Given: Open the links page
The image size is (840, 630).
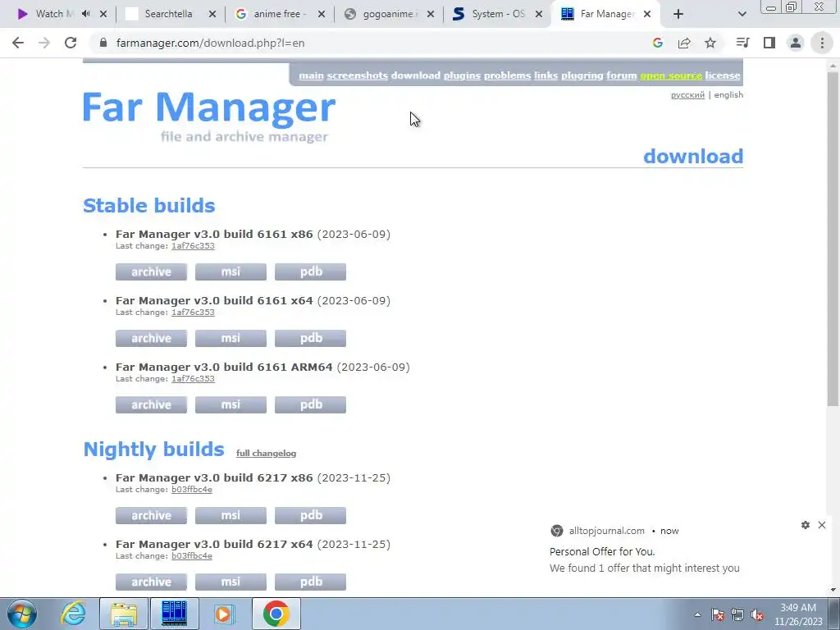Looking at the screenshot, I should (546, 75).
